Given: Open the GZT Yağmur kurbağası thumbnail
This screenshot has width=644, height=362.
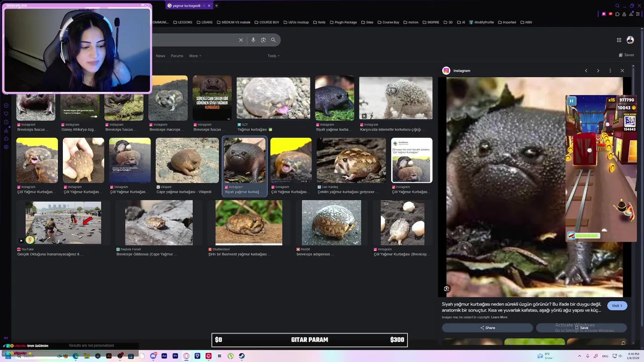Looking at the screenshot, I should coord(273,98).
